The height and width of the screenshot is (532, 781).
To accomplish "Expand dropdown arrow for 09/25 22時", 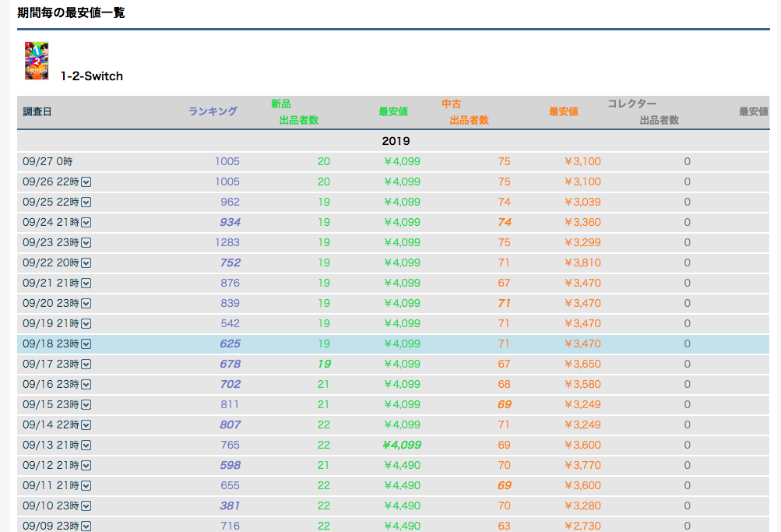I will (x=86, y=203).
